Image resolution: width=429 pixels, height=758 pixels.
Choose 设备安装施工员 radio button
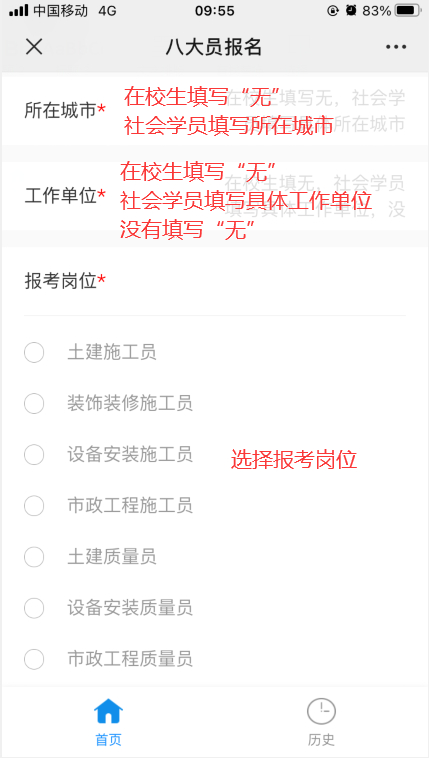[34, 455]
